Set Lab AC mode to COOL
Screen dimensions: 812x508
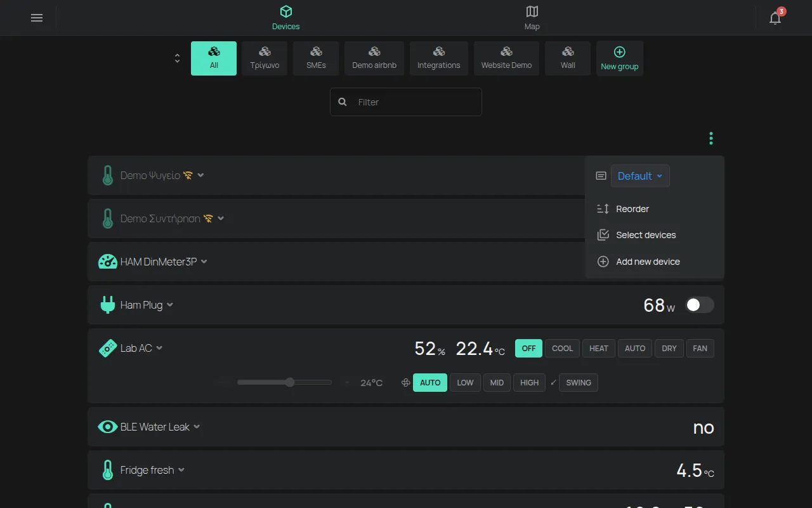pyautogui.click(x=562, y=348)
